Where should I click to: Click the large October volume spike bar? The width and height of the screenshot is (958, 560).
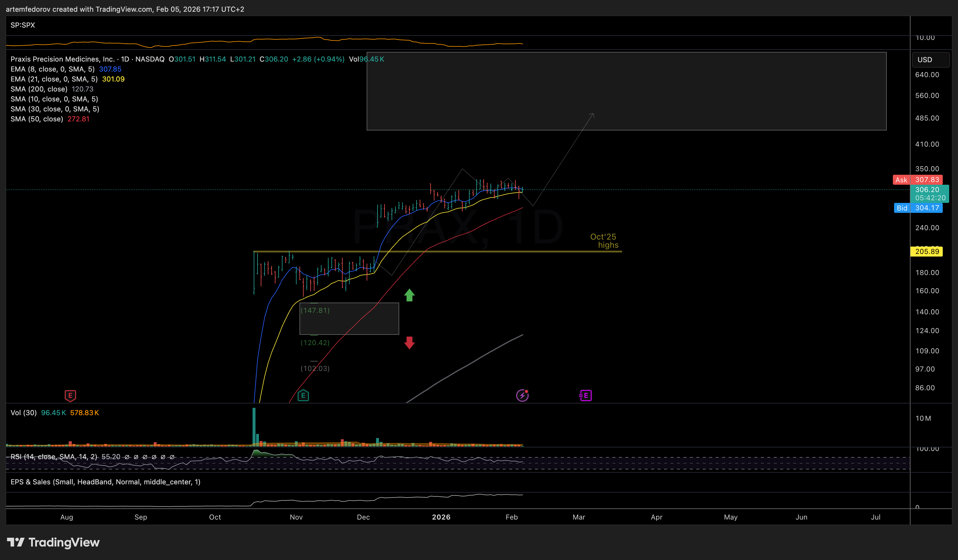(254, 426)
